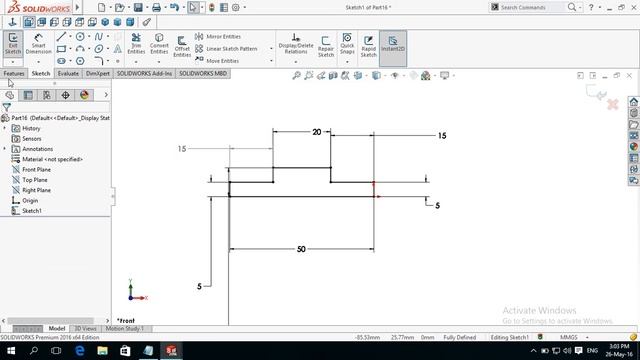This screenshot has height=360, width=640.
Task: Switch to the Features tab
Action: coord(14,73)
